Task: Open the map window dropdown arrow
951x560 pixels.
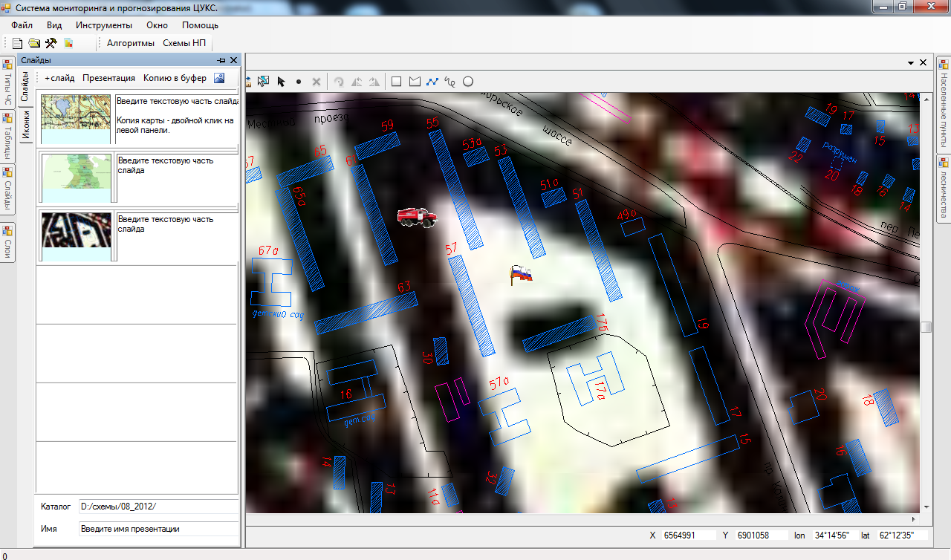Action: coord(912,62)
